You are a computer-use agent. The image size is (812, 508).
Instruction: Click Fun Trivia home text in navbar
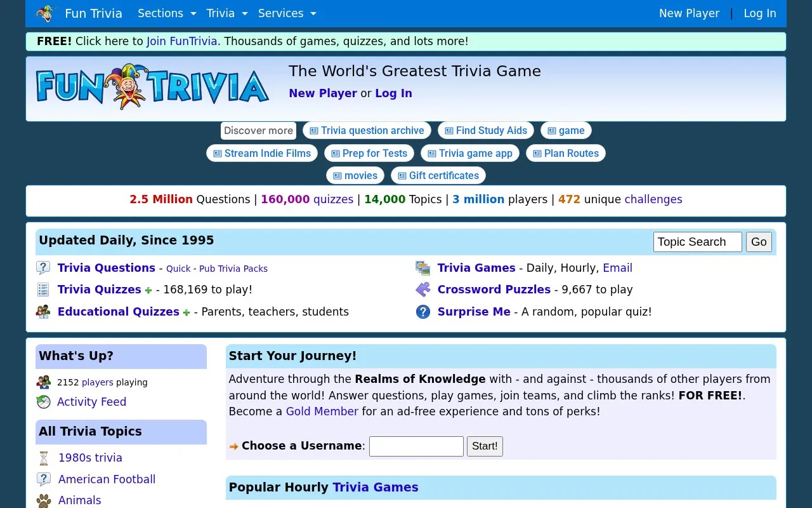93,13
